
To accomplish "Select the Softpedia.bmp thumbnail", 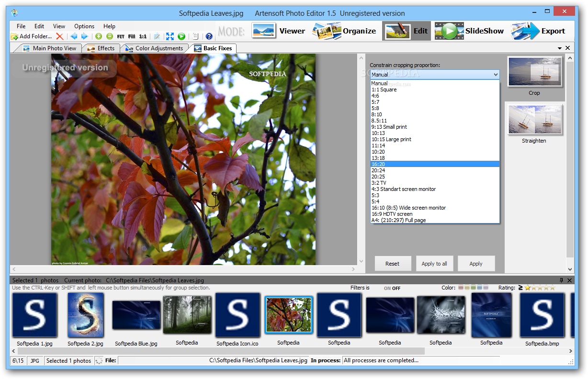I will [542, 315].
